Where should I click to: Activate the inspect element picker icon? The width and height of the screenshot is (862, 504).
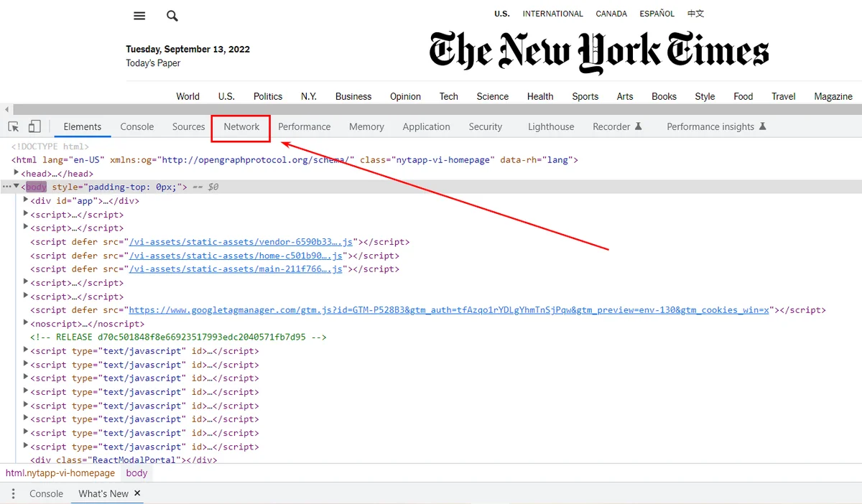point(14,127)
